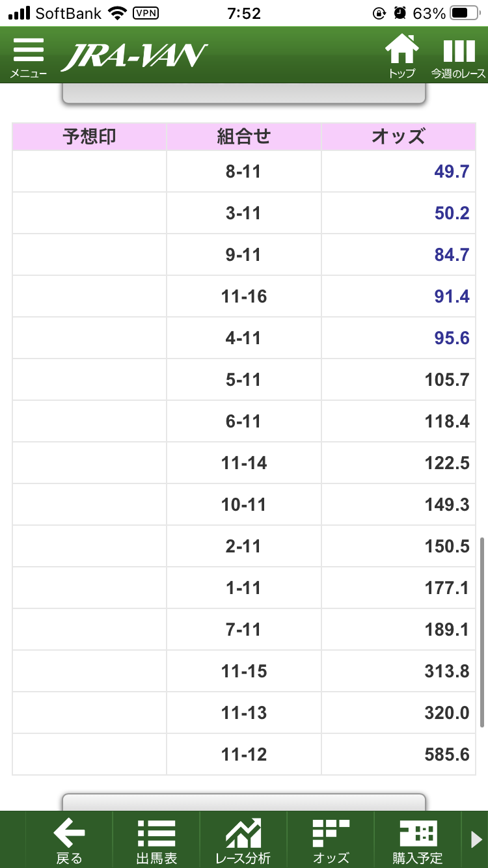
Task: Tap the prediction mark cell for 5-11
Action: (90, 380)
